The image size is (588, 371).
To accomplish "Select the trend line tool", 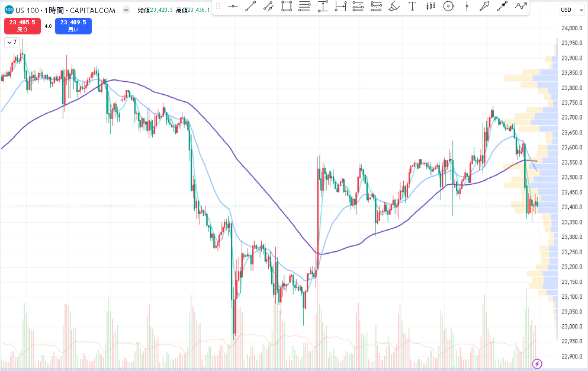I will pyautogui.click(x=250, y=7).
